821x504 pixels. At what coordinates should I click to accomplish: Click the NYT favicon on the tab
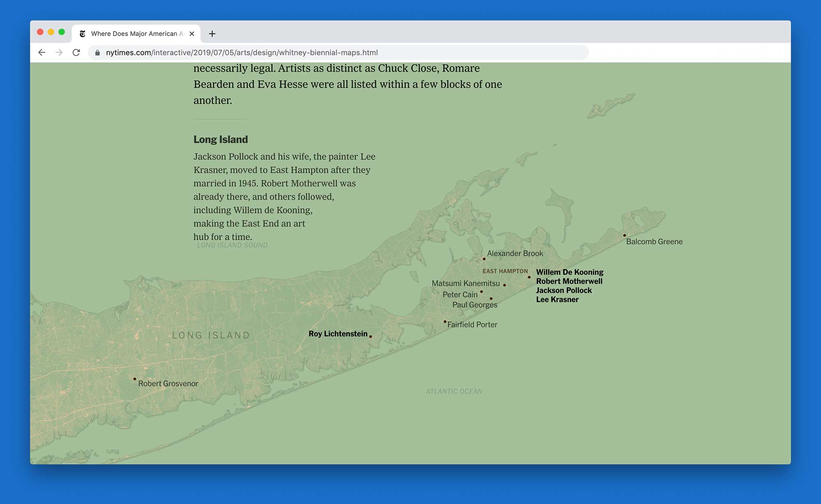point(83,34)
